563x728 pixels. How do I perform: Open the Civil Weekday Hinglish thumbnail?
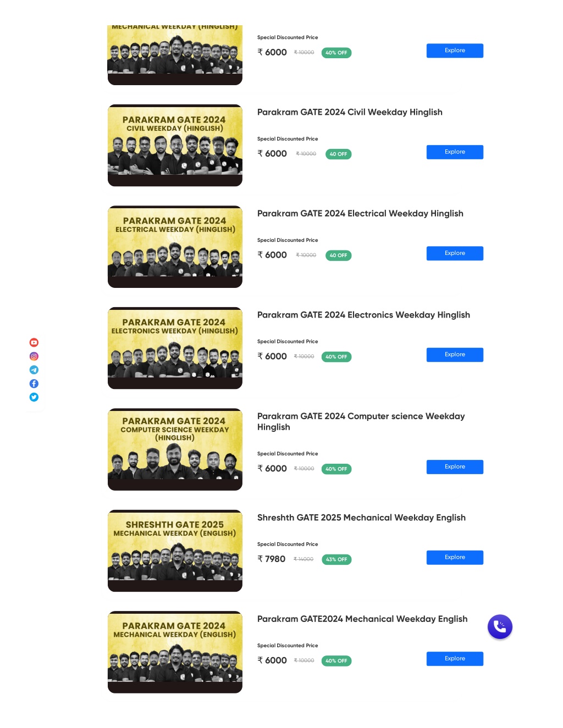click(x=175, y=146)
